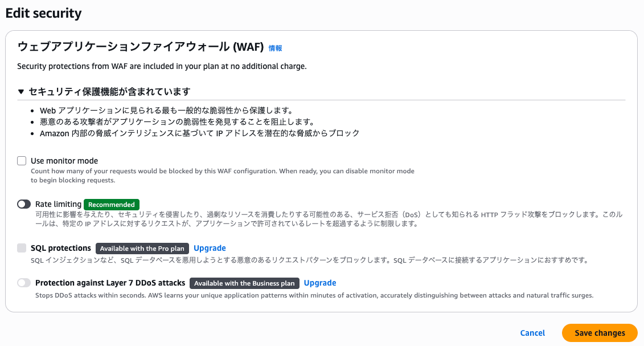Enable the Use monitor mode checkbox
The image size is (644, 346).
coord(22,161)
